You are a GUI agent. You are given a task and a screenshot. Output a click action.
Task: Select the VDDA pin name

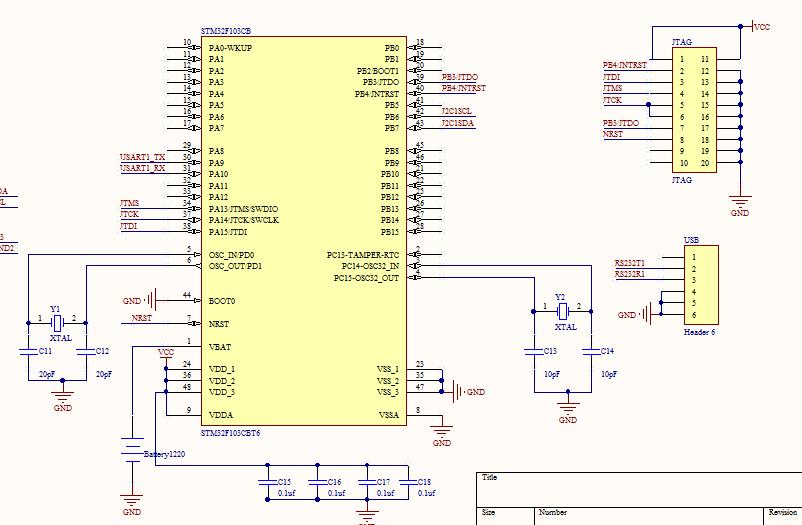tap(221, 415)
